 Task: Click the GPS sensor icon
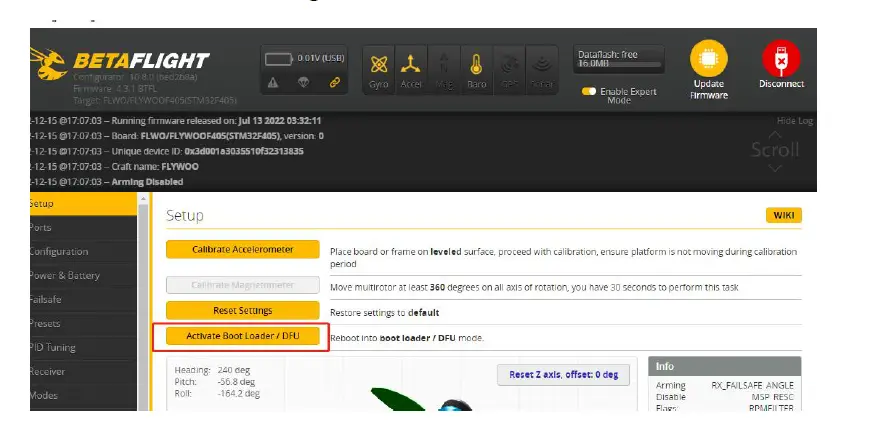509,70
